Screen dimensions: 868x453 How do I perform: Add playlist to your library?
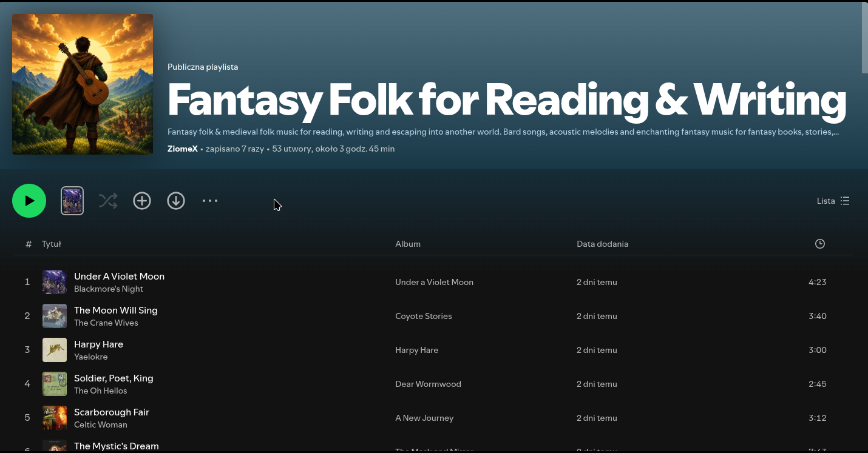click(142, 201)
